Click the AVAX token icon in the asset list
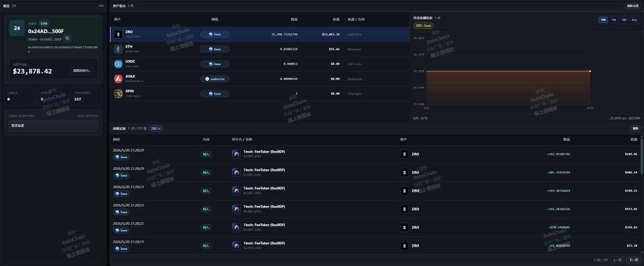The image size is (644, 266). 118,78
